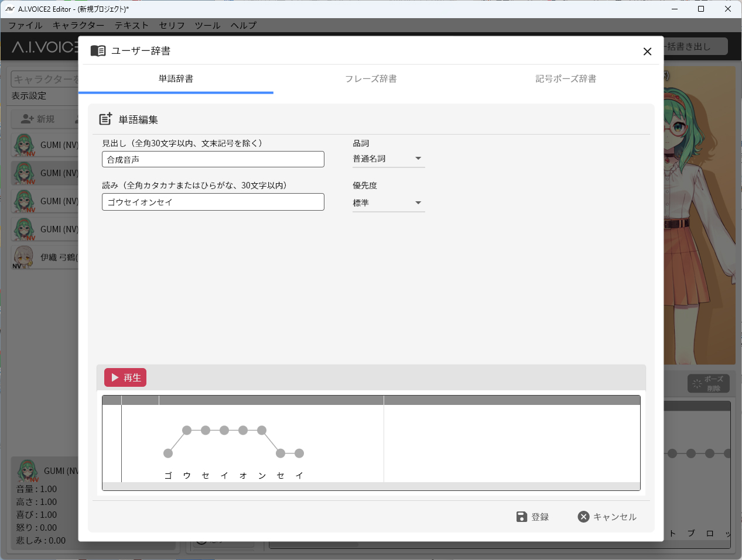Select the accent point above ゴ
Viewport: 742px width, 560px height.
coord(168,453)
